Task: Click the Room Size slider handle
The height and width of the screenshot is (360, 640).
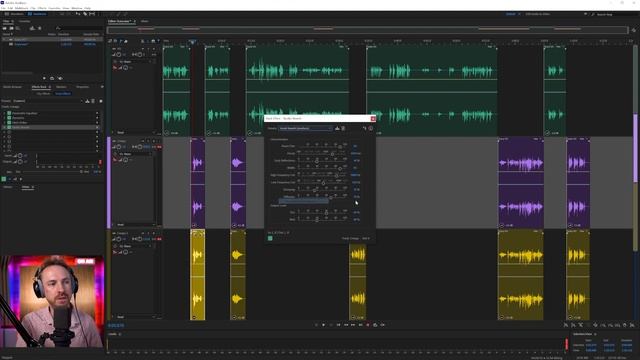Action: 340,147
